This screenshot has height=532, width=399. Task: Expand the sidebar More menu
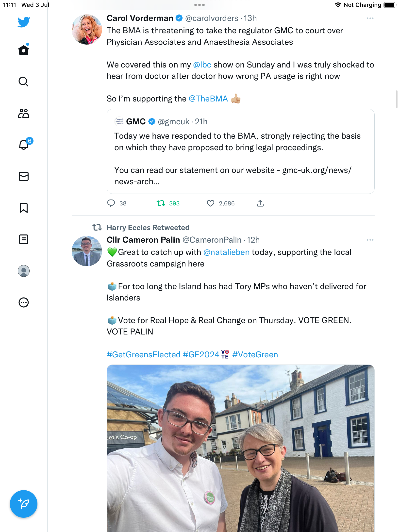(x=24, y=302)
